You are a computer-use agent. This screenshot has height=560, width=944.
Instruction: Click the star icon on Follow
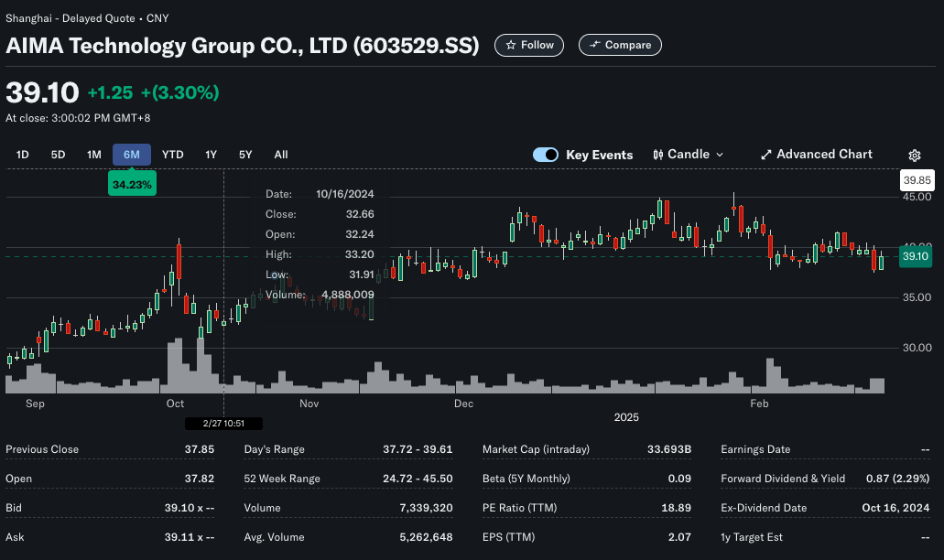click(511, 45)
